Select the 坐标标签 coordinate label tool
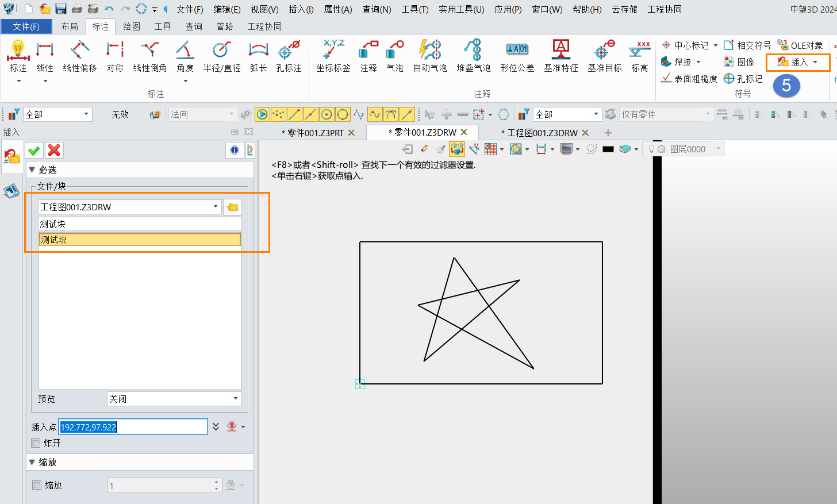The image size is (837, 504). [333, 56]
